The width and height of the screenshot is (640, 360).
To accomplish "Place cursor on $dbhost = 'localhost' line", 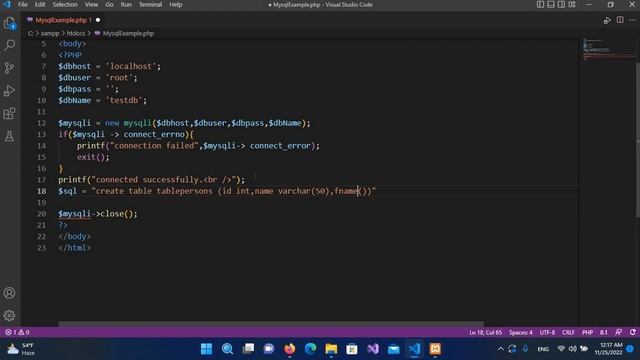I will coord(109,66).
